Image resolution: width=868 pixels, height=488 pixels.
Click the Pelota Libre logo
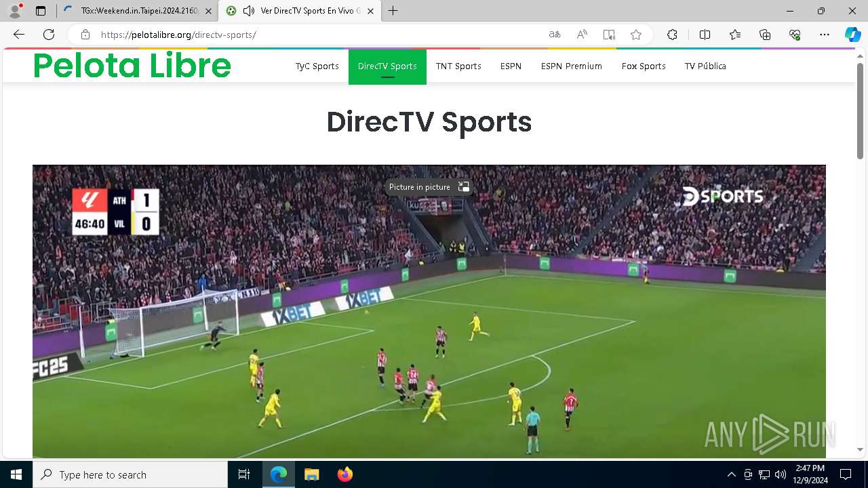[132, 66]
